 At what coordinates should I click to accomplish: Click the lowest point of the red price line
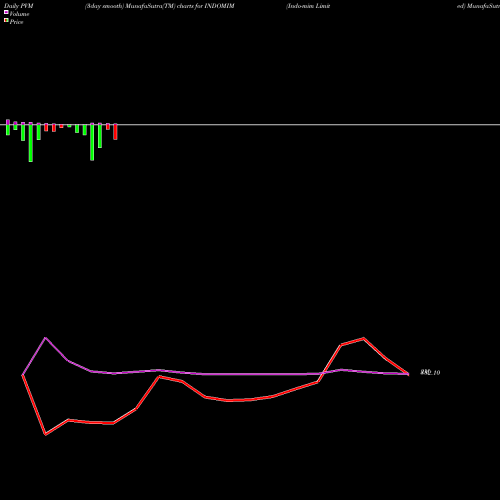pyautogui.click(x=46, y=434)
